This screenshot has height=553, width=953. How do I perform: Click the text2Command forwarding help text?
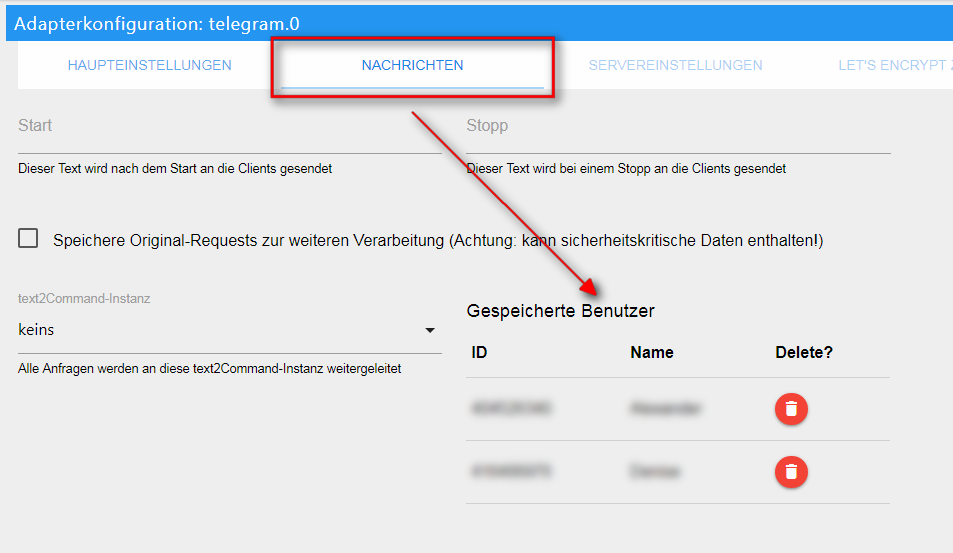tap(210, 368)
